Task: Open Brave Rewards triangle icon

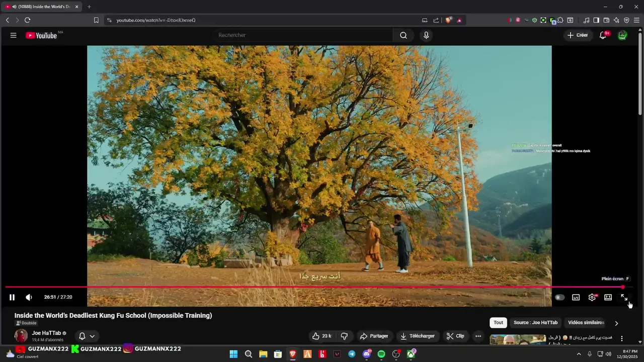Action: pos(459,20)
